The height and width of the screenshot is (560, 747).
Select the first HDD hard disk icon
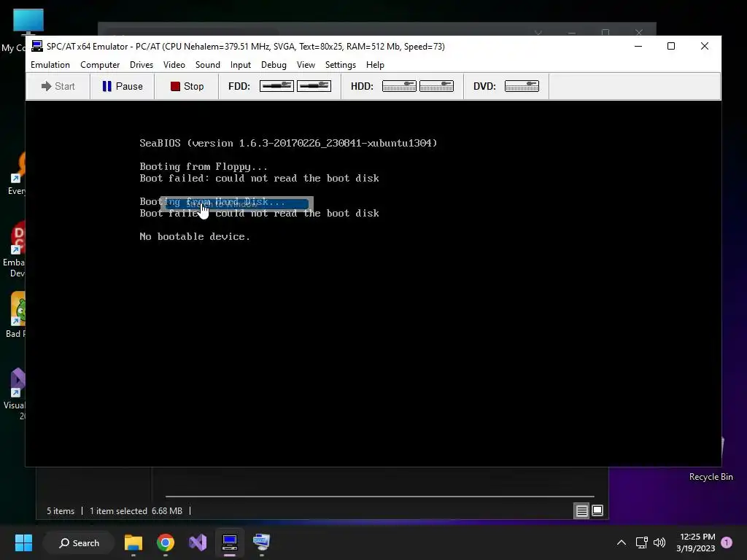coord(399,86)
